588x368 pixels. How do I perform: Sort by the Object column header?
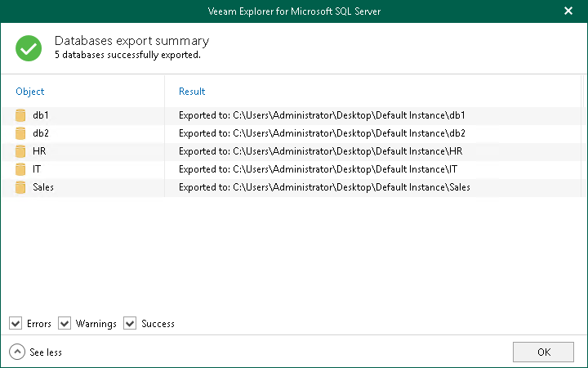coord(30,92)
